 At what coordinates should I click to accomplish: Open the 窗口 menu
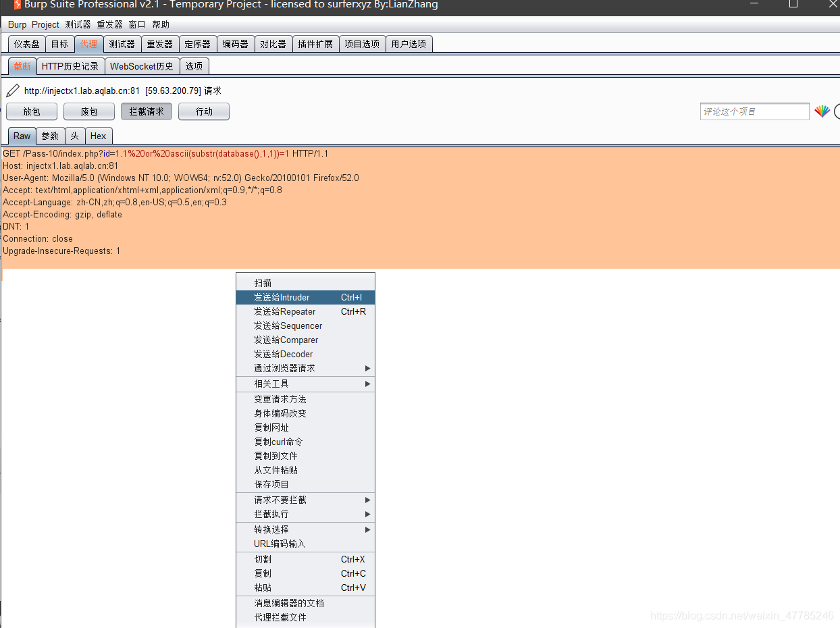[137, 24]
